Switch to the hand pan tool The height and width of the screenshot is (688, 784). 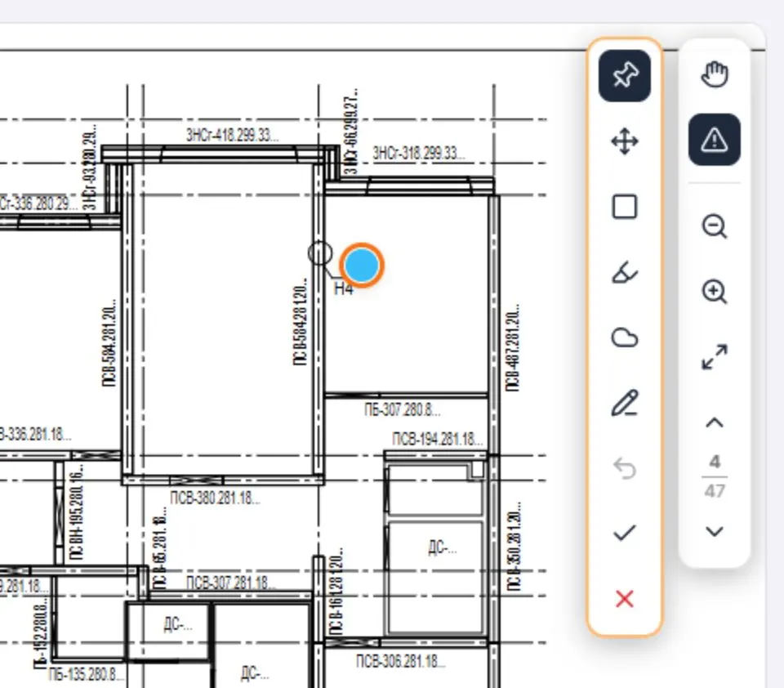click(x=715, y=74)
